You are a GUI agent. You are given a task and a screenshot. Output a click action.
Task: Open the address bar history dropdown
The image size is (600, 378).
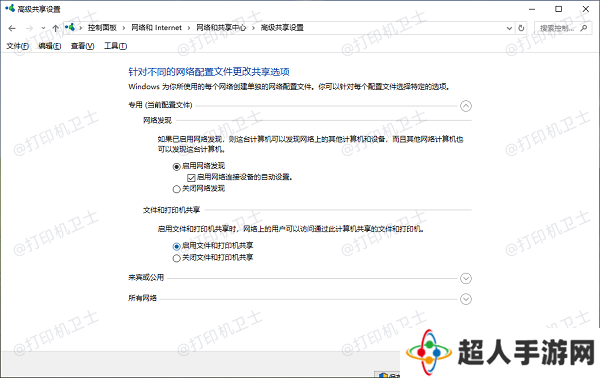pyautogui.click(x=509, y=28)
